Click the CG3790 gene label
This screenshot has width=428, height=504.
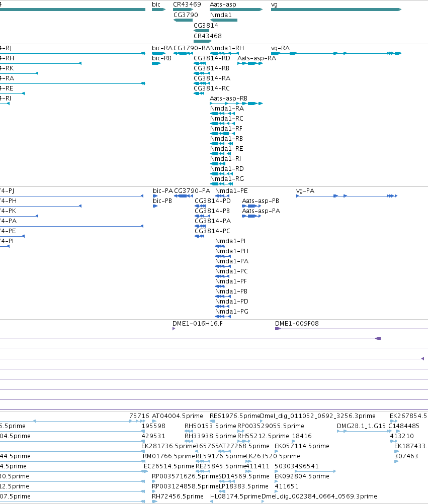pos(186,15)
